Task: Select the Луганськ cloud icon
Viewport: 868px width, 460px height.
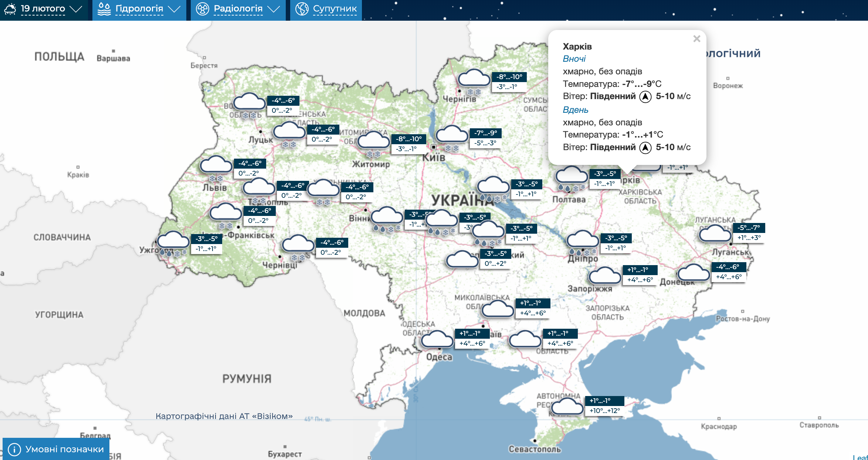Action: click(x=715, y=234)
